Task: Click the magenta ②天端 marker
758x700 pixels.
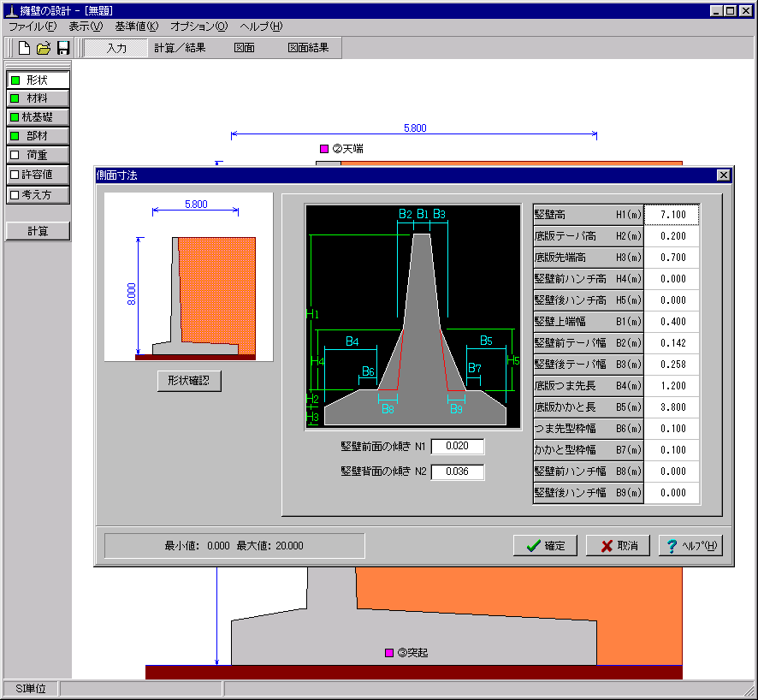Action: [x=324, y=149]
